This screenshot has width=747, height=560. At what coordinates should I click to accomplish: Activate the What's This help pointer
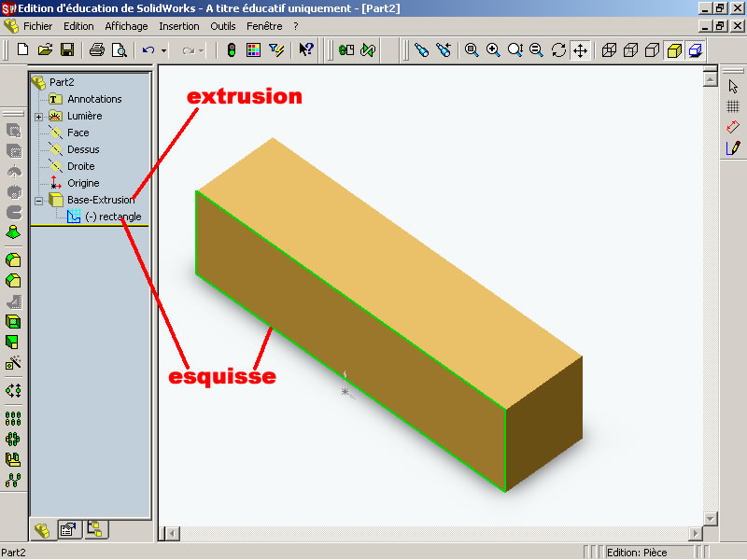pos(305,50)
